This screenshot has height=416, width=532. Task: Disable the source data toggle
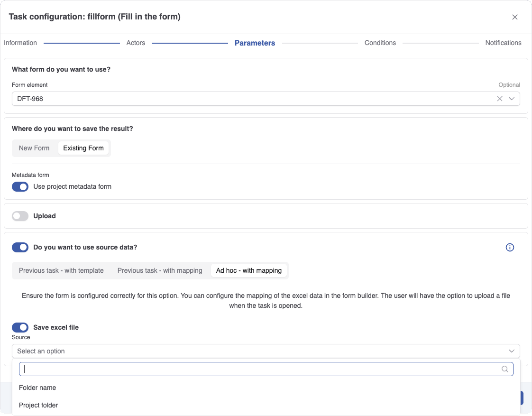coord(20,247)
